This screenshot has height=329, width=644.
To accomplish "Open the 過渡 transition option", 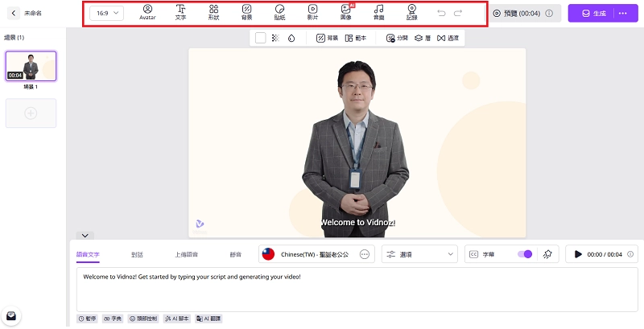I will pyautogui.click(x=448, y=38).
